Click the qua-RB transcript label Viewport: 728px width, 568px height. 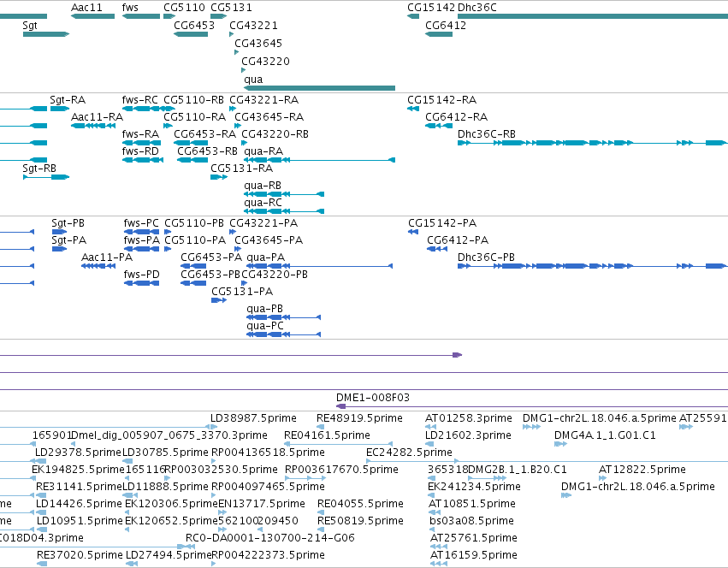pos(263,186)
